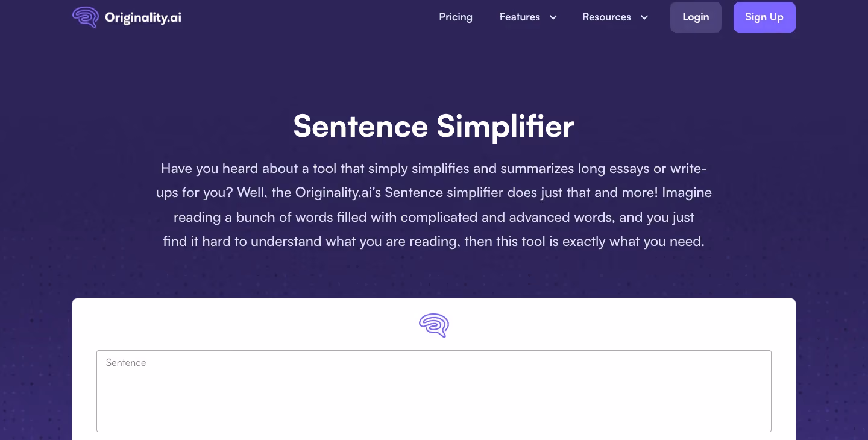Click the Originality.ai brain logo in header
This screenshot has height=440, width=868.
point(85,17)
